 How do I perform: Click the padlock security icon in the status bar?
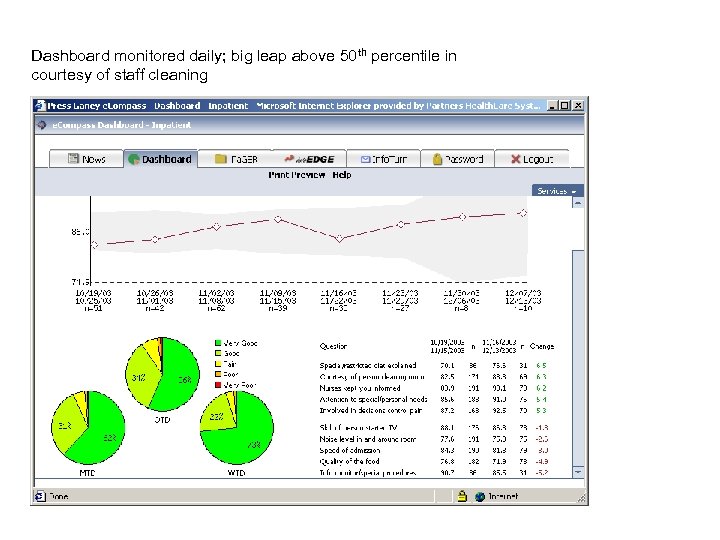(462, 496)
